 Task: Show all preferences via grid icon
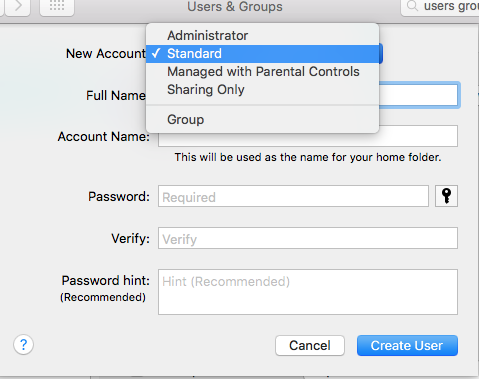[x=57, y=6]
